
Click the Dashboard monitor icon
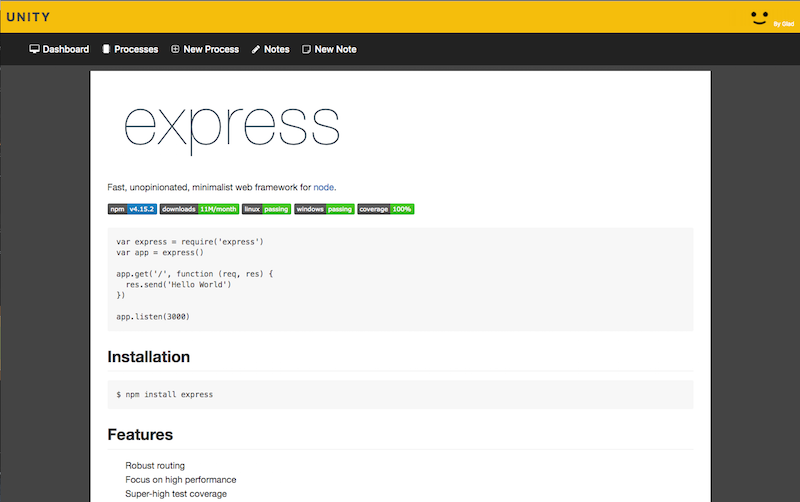pyautogui.click(x=34, y=49)
